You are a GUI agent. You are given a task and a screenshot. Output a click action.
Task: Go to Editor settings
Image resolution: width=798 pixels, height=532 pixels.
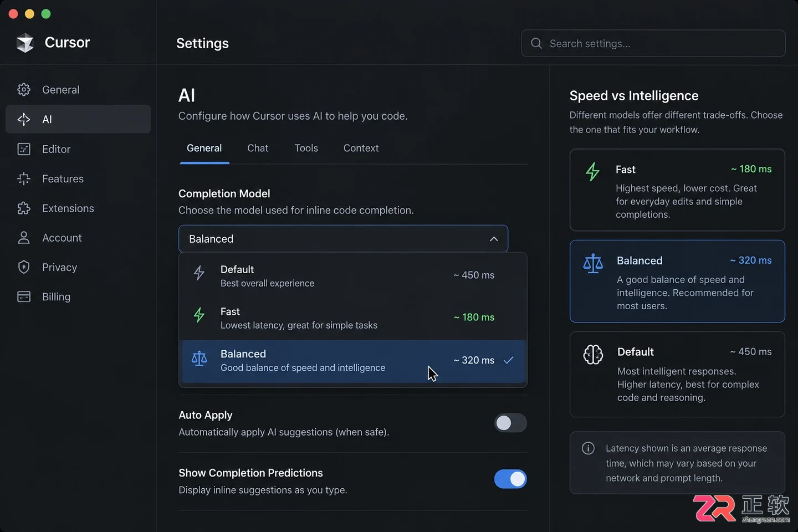click(78, 149)
